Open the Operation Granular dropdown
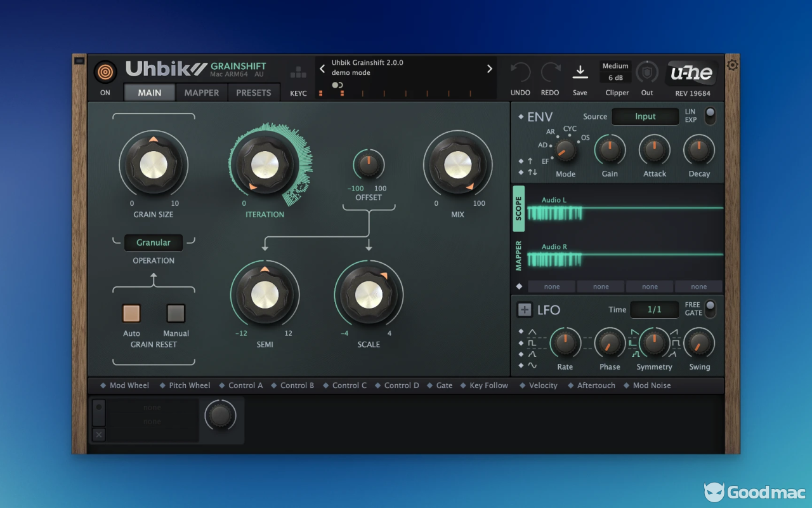Screen dimensions: 812x508 coord(154,243)
